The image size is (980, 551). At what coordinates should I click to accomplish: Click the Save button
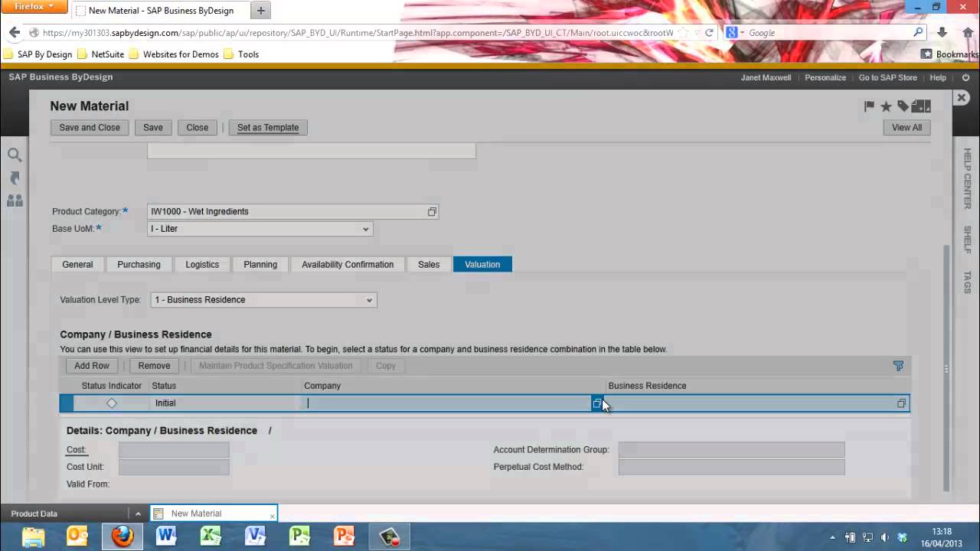(153, 128)
